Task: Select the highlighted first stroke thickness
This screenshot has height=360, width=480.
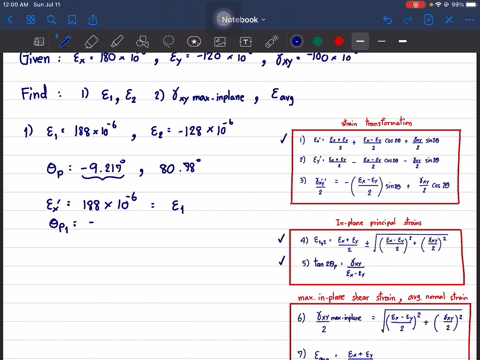Action: click(360, 41)
